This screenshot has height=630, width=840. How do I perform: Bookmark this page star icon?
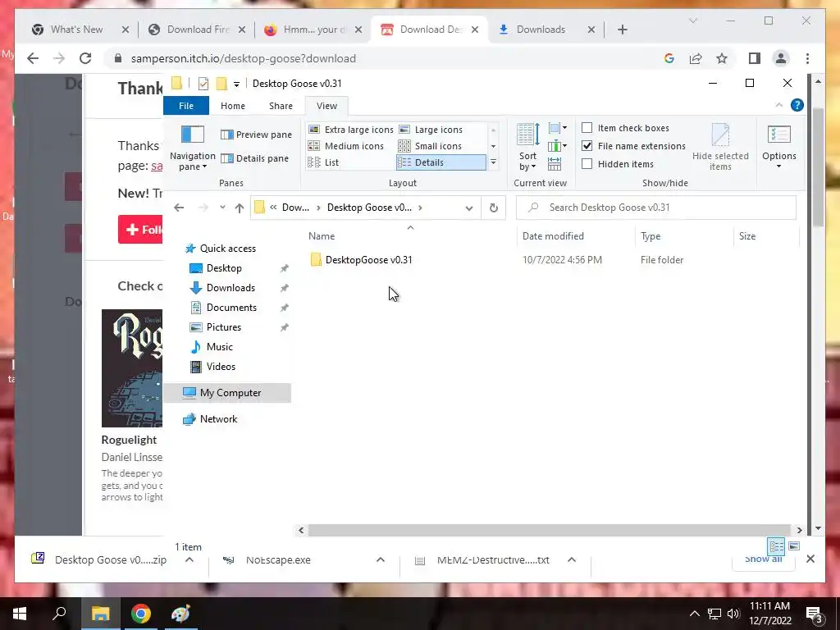click(x=722, y=58)
